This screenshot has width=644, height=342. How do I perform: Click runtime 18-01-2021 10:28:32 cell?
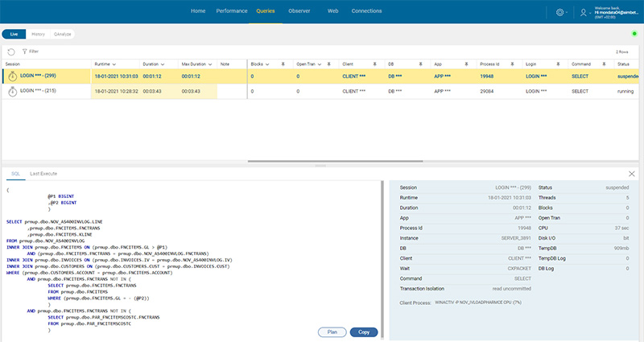(116, 92)
